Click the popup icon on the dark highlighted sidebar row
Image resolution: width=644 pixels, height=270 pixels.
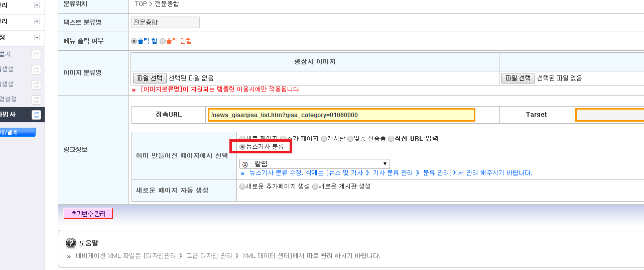(36, 115)
